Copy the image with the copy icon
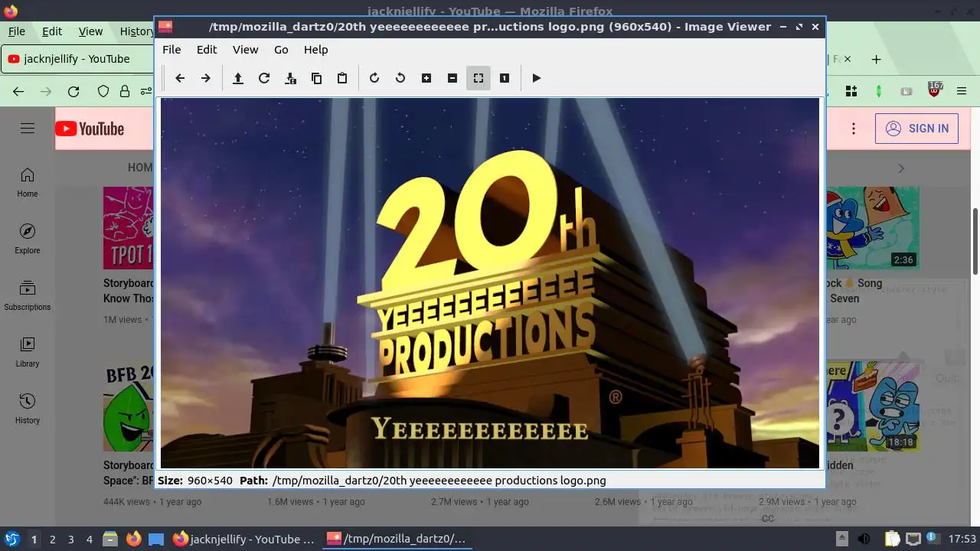980x551 pixels. [x=316, y=78]
